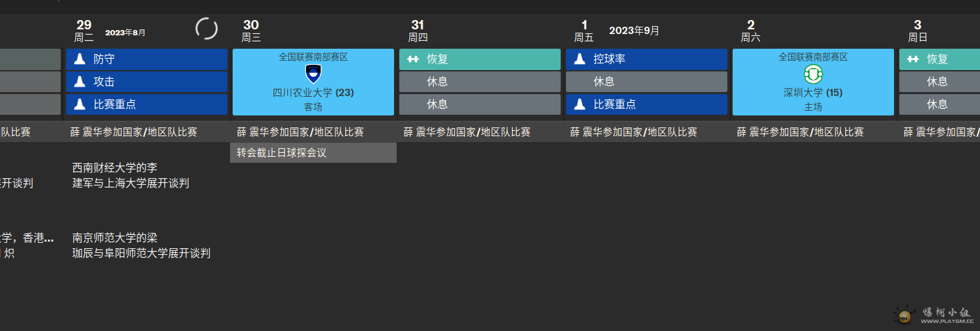
Task: Click the circular loading spinner icon
Action: [x=206, y=29]
